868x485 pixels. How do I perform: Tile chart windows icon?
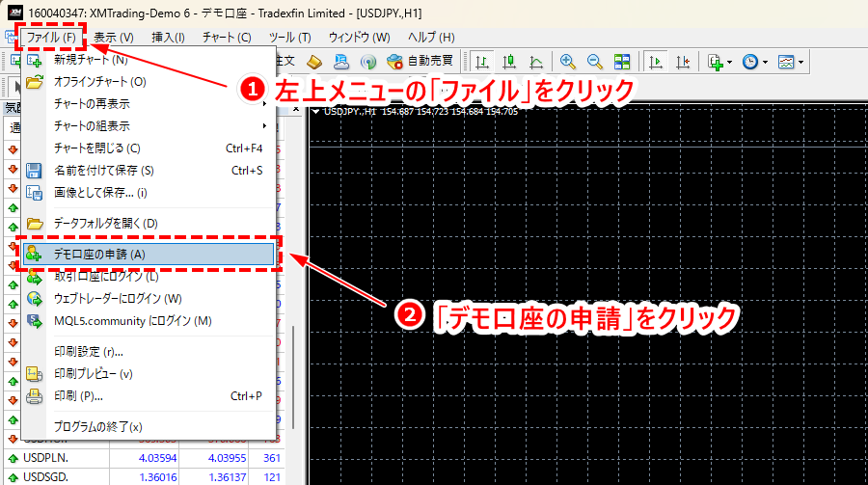pos(622,62)
